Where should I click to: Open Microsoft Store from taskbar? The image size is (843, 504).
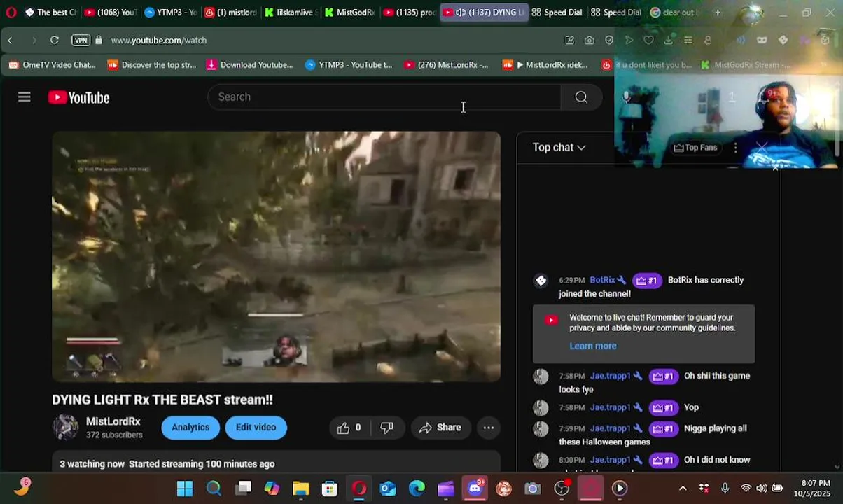pyautogui.click(x=330, y=489)
